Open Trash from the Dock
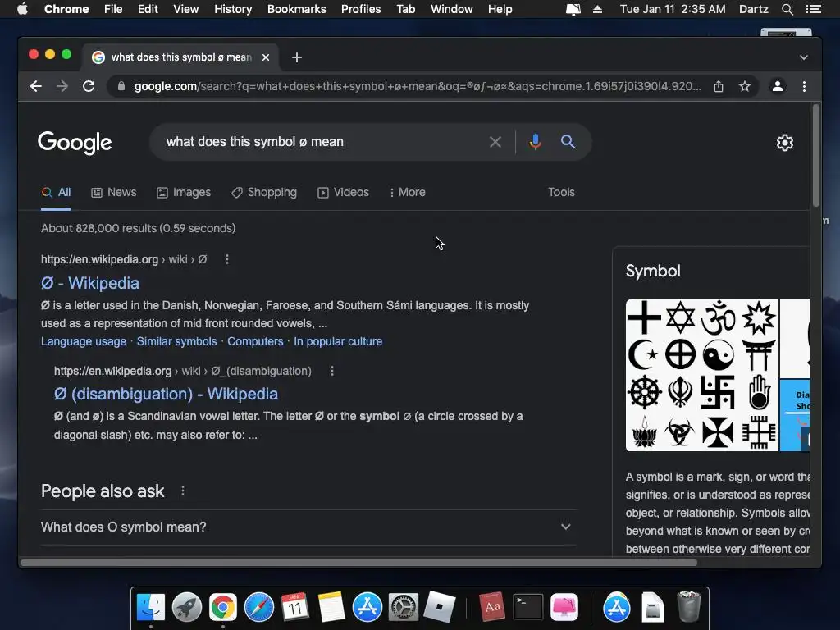The image size is (840, 630). [688, 607]
